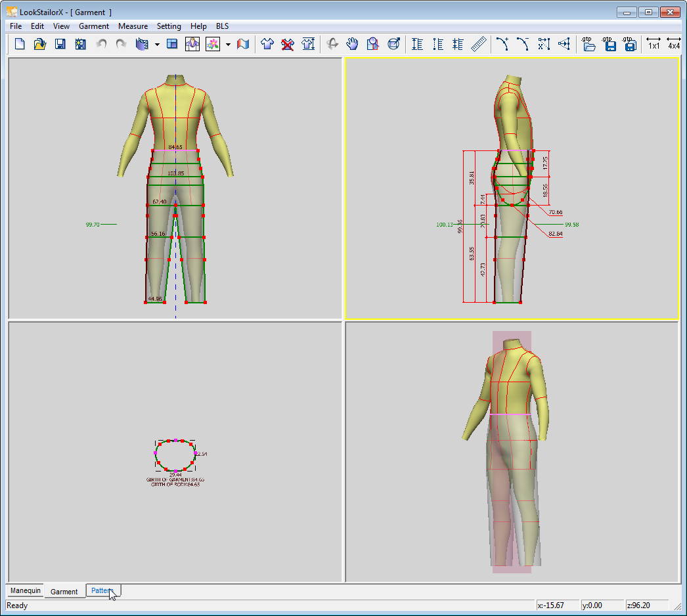Click the delete garment icon with red X
Image resolution: width=687 pixels, height=616 pixels.
[287, 44]
